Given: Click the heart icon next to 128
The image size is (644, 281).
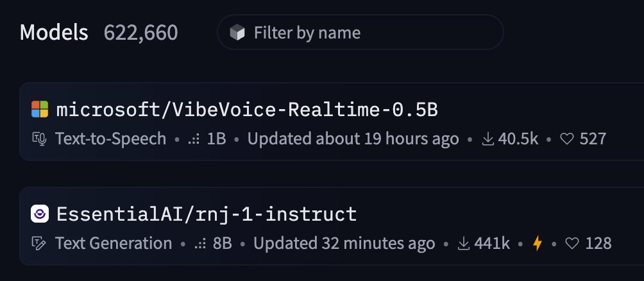Looking at the screenshot, I should pos(572,244).
